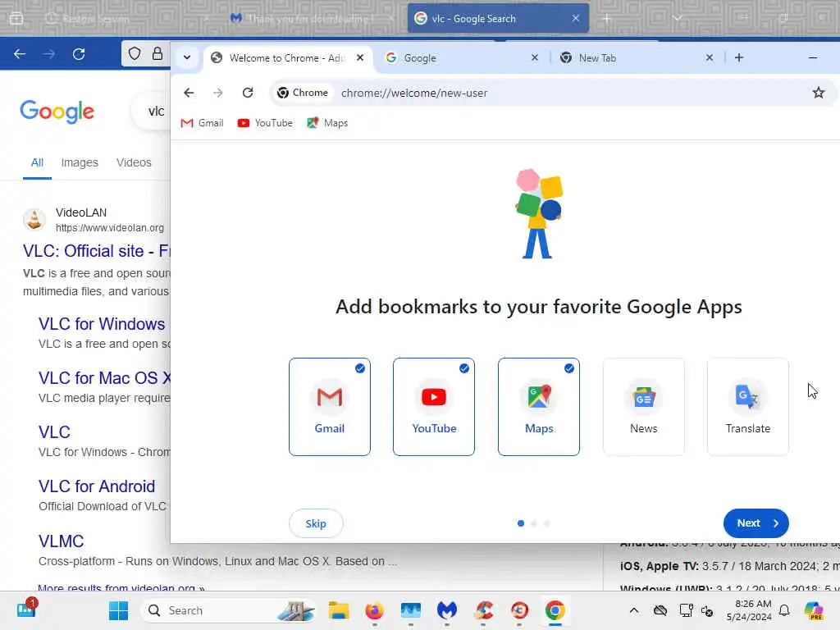Image resolution: width=840 pixels, height=630 pixels.
Task: Open the Windows Start menu
Action: 118,610
